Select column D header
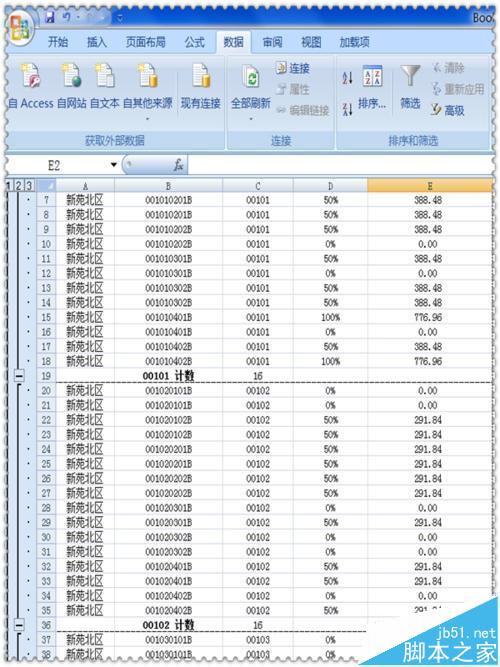The image size is (500, 667). coord(330,185)
